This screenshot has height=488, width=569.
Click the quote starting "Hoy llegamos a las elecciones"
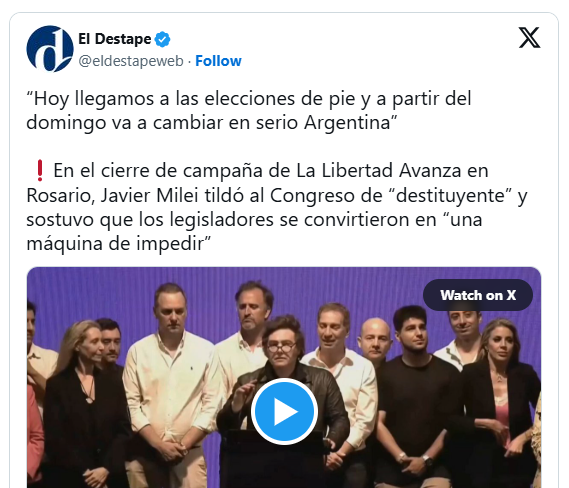point(249,110)
